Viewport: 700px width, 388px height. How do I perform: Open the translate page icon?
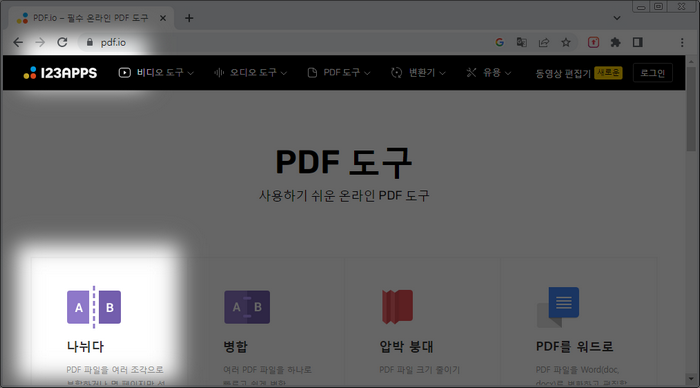(521, 42)
